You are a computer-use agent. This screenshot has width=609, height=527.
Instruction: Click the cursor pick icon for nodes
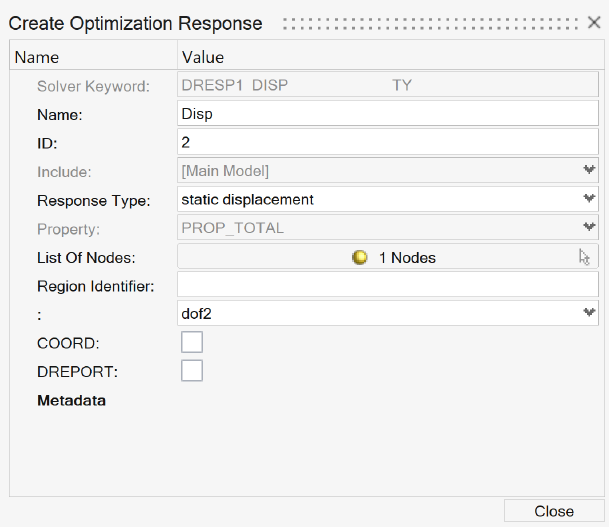(585, 257)
